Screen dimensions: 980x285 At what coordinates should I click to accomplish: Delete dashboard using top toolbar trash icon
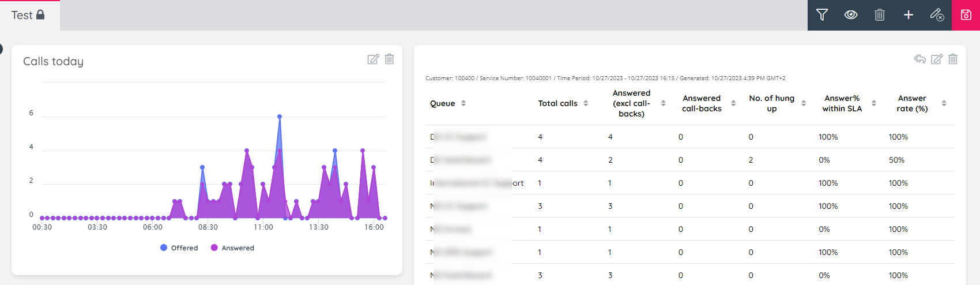880,15
